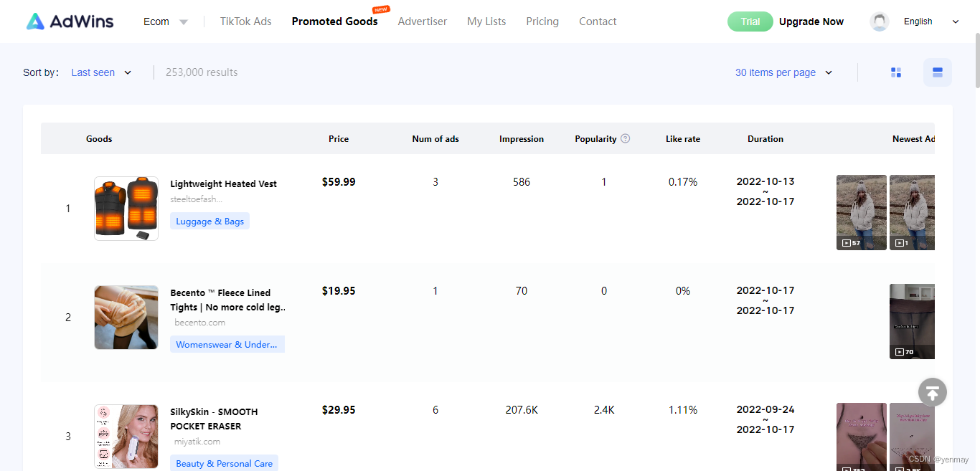980x471 pixels.
Task: Open the 30 items per page dropdown
Action: coord(784,72)
